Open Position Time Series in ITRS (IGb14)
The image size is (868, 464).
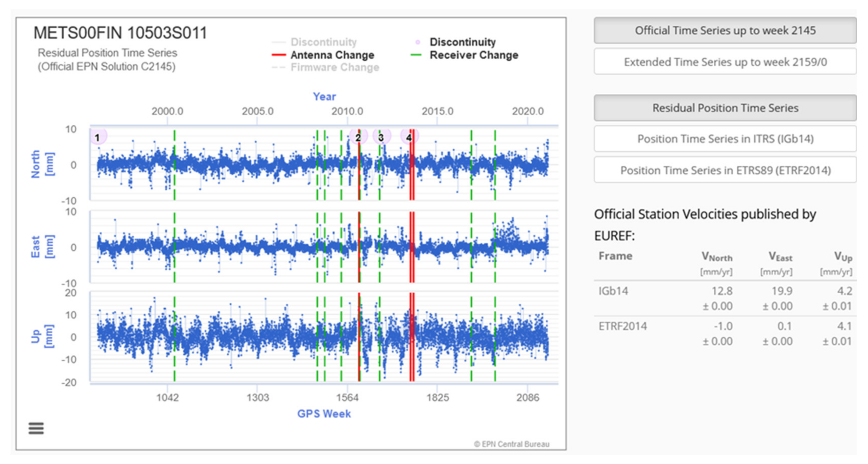(x=725, y=139)
